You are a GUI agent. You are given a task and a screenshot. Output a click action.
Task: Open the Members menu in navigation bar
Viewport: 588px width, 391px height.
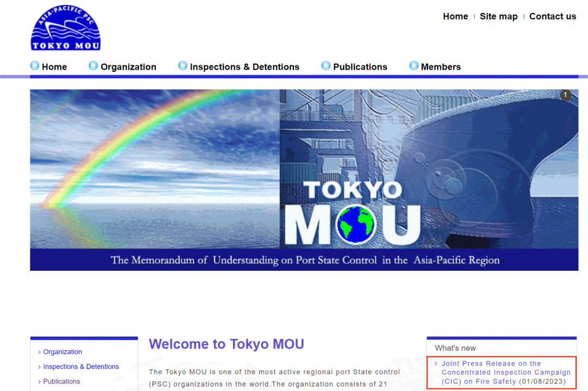point(440,67)
